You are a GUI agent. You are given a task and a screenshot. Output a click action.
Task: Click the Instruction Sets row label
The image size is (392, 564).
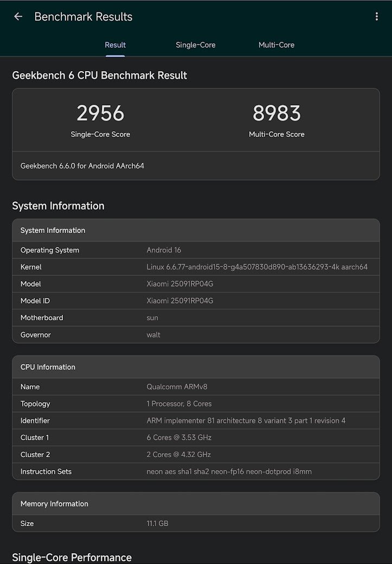46,471
